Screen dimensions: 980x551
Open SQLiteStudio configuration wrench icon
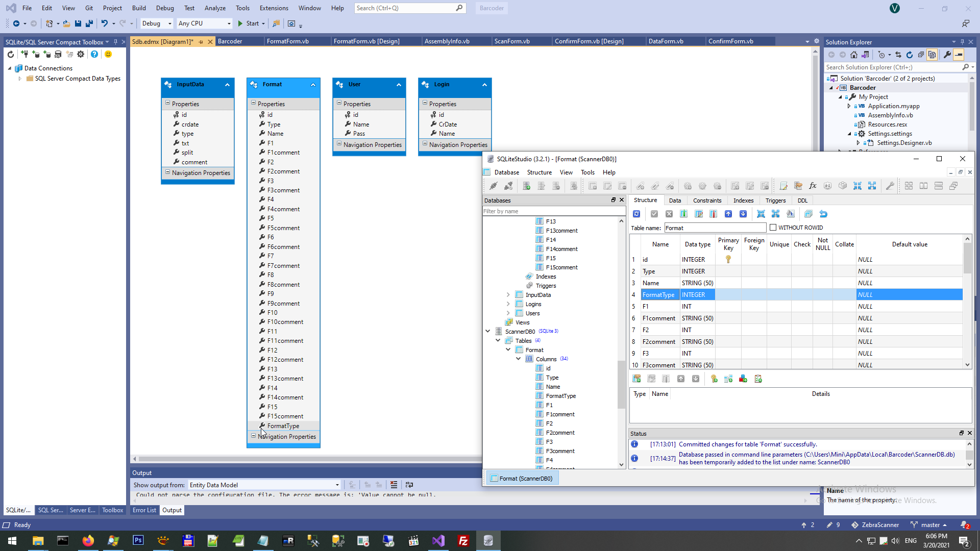click(x=890, y=186)
